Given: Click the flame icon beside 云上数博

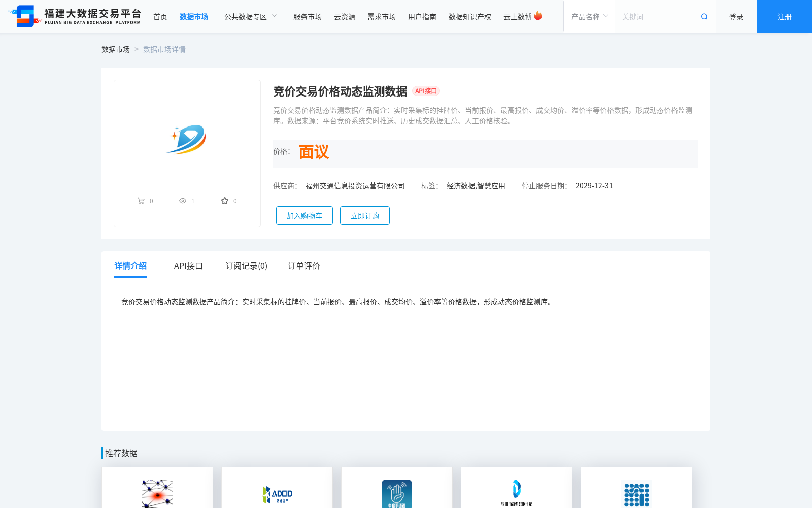Looking at the screenshot, I should coord(538,16).
